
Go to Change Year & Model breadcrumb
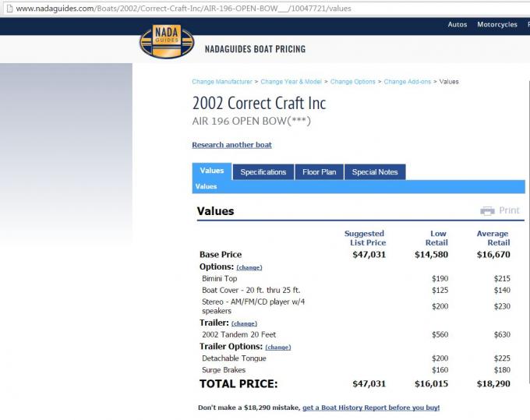point(291,82)
